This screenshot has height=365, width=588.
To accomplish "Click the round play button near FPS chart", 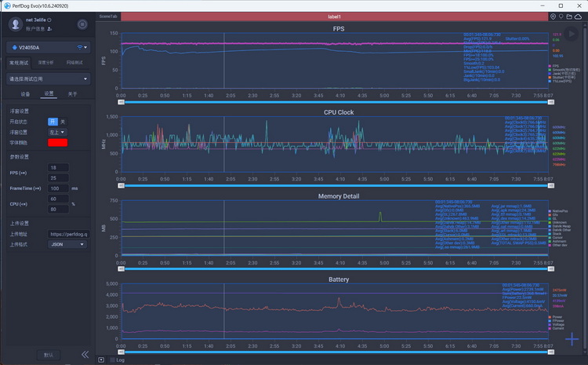I will pyautogui.click(x=571, y=34).
